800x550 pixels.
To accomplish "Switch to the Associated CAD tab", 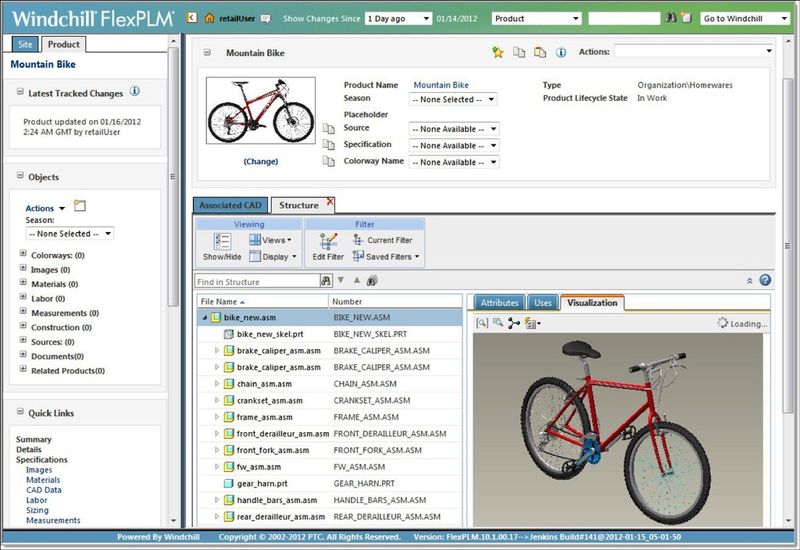I will click(230, 205).
